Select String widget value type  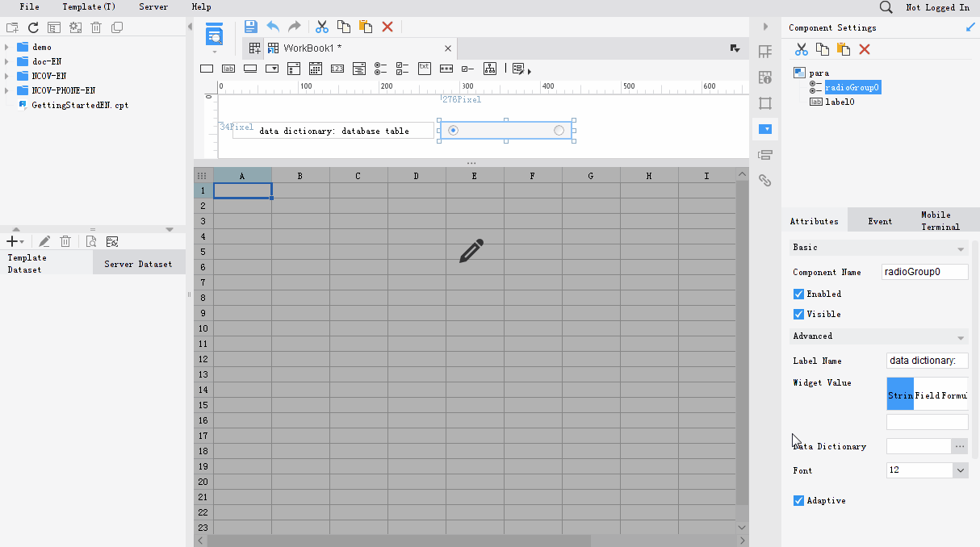(x=900, y=395)
